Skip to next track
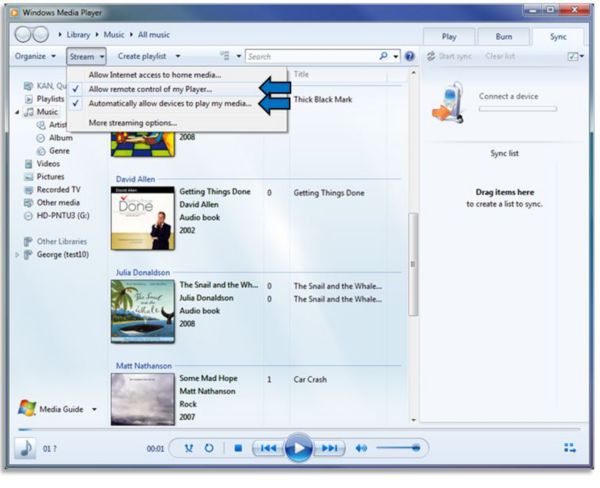Screen dimensions: 600x488 coord(329,448)
